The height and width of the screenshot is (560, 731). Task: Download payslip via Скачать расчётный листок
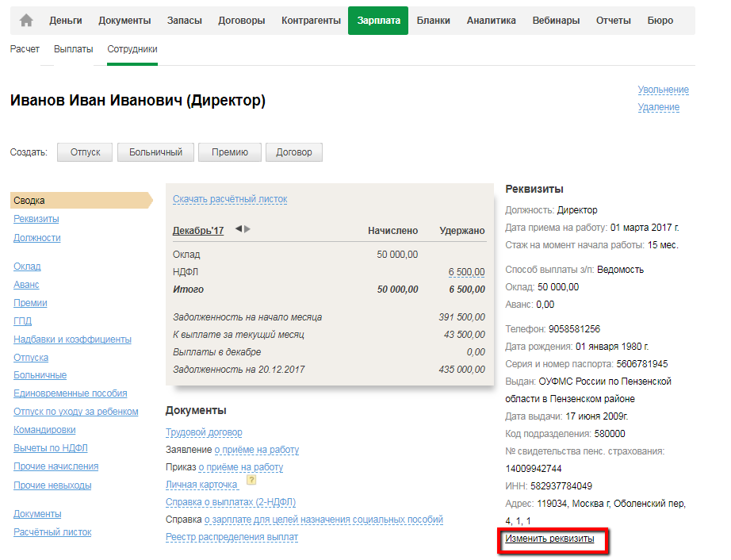pos(230,199)
